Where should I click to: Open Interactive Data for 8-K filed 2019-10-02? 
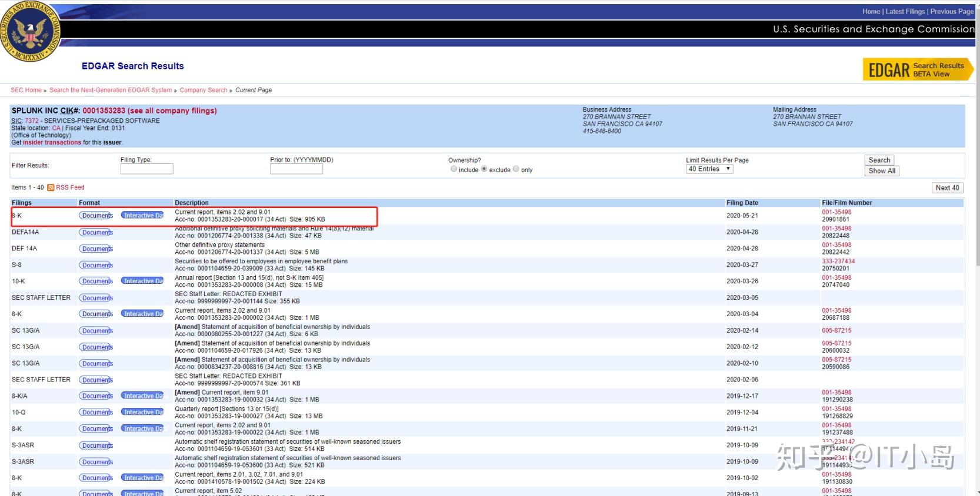click(142, 478)
